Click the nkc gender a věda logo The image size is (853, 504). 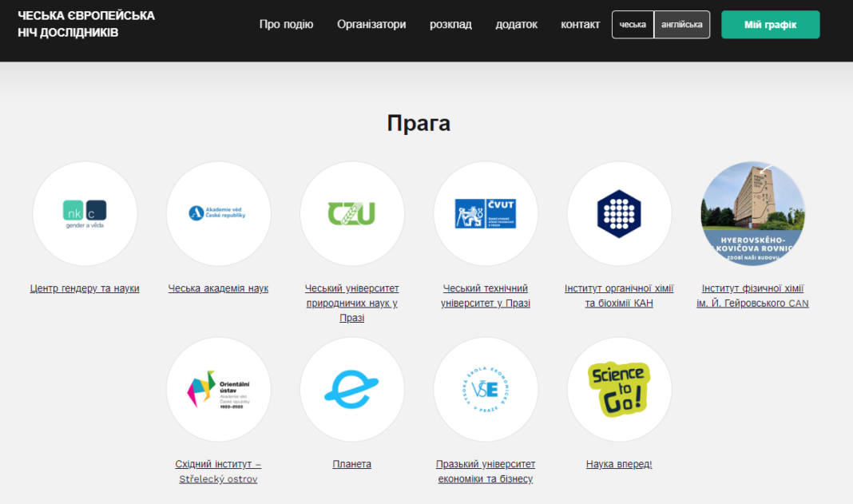point(85,213)
